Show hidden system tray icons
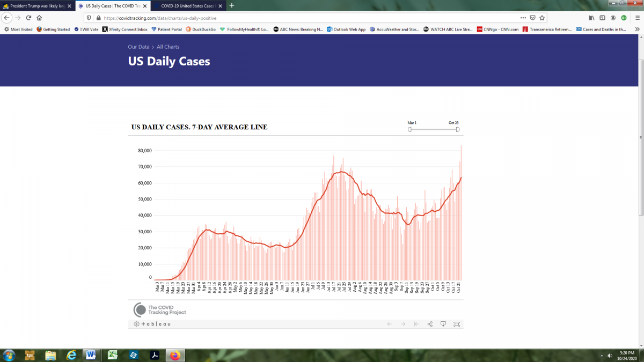Screen dimensions: 644x362 click(601, 355)
